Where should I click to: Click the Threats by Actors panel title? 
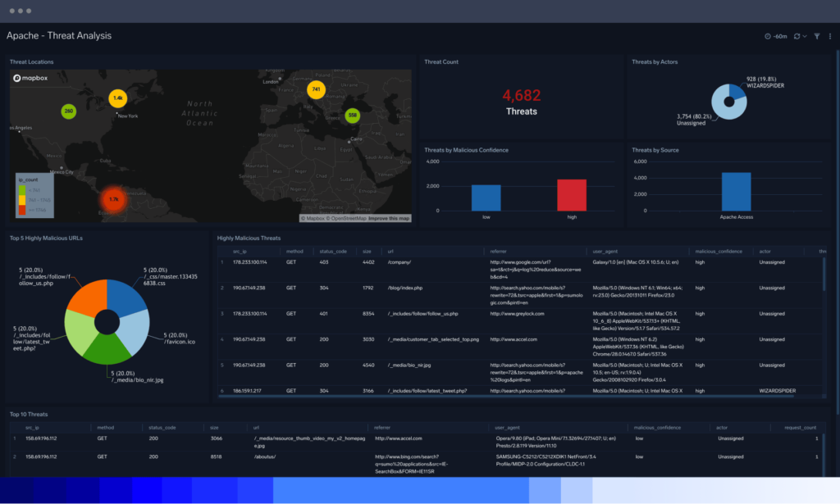click(655, 62)
